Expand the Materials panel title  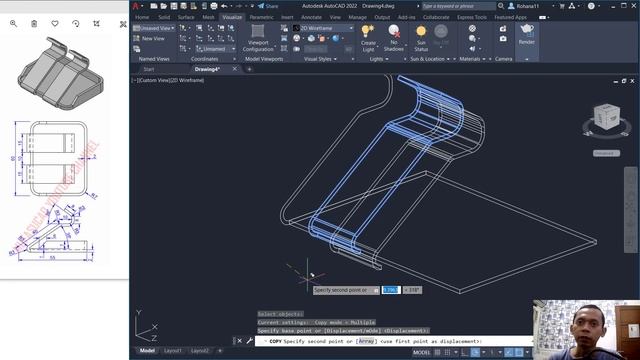click(472, 59)
